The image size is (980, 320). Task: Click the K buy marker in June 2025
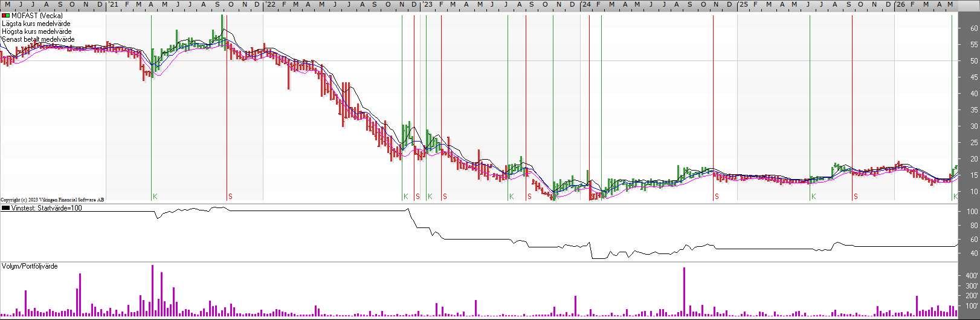click(814, 197)
